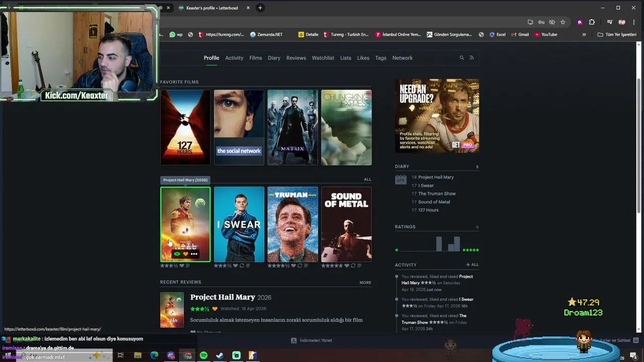Open the Extensions puzzle icon
Screen dimensions: 644x362
click(592, 22)
